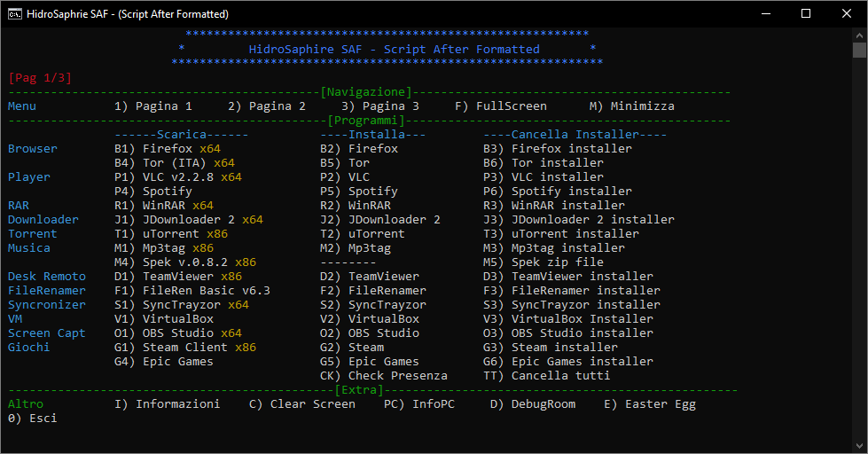Screen dimensions: 868x454
Task: Click 'R3) WinRAR installer' entry
Action: [x=554, y=206]
